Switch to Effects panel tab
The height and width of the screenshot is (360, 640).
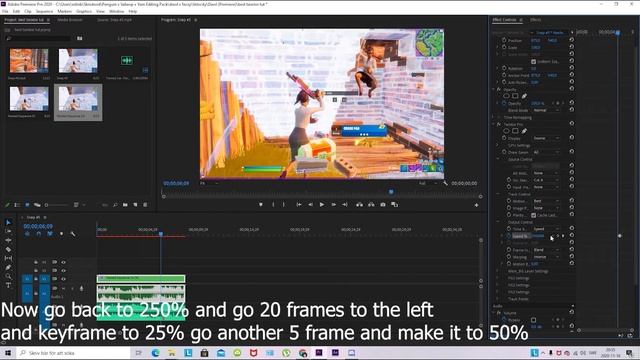coord(536,20)
